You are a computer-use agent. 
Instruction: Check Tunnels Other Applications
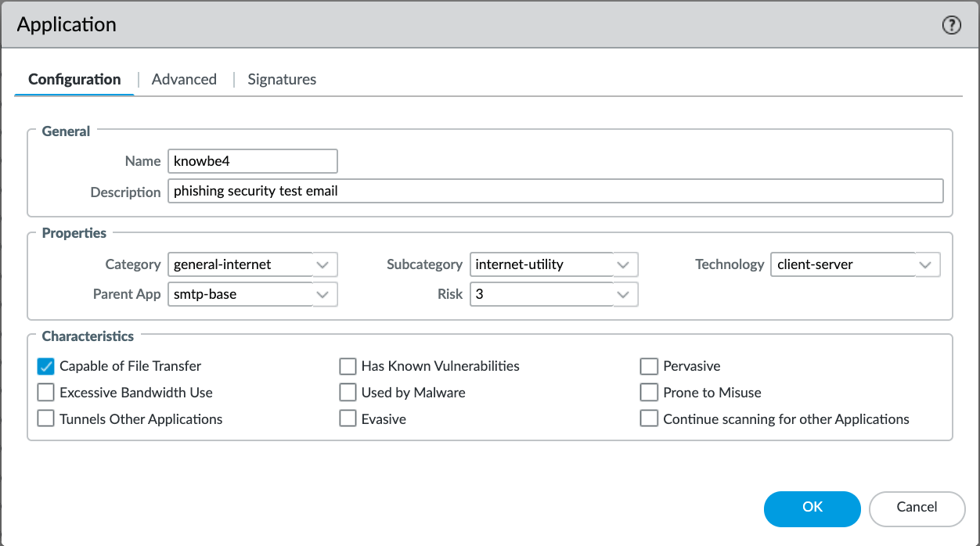(45, 418)
